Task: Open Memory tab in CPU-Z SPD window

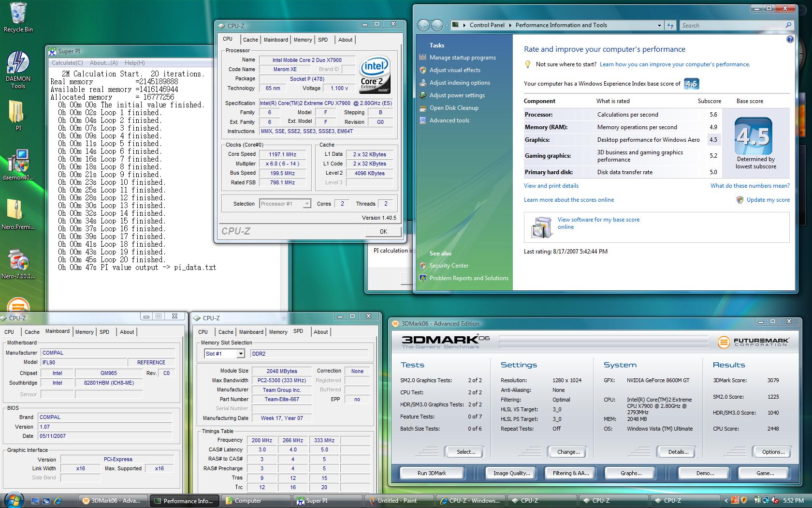Action: (x=278, y=332)
